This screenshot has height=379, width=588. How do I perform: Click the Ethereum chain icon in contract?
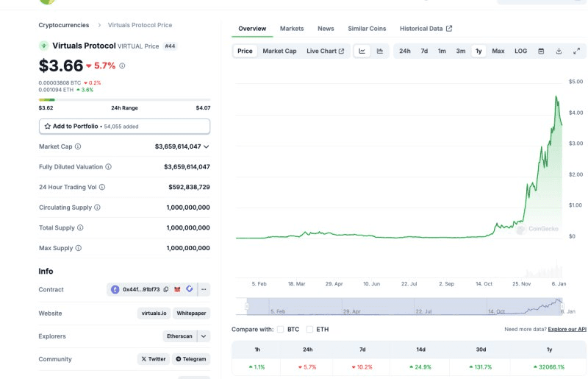115,289
